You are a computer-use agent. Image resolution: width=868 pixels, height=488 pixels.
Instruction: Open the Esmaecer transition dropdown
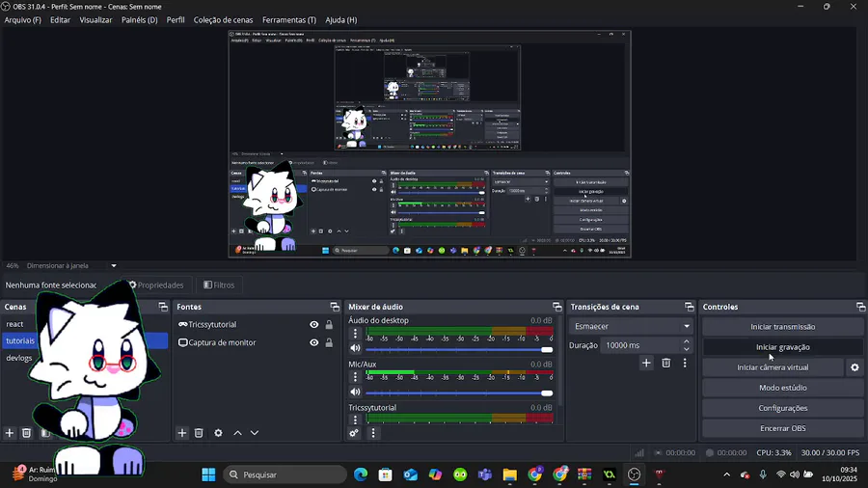click(x=631, y=326)
